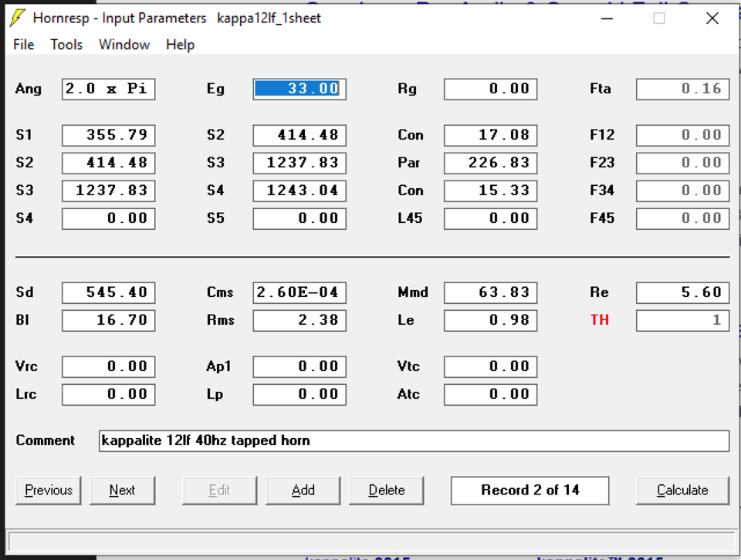The image size is (741, 560).
Task: Select the middle-column S2 field in S1 row
Action: [x=299, y=135]
